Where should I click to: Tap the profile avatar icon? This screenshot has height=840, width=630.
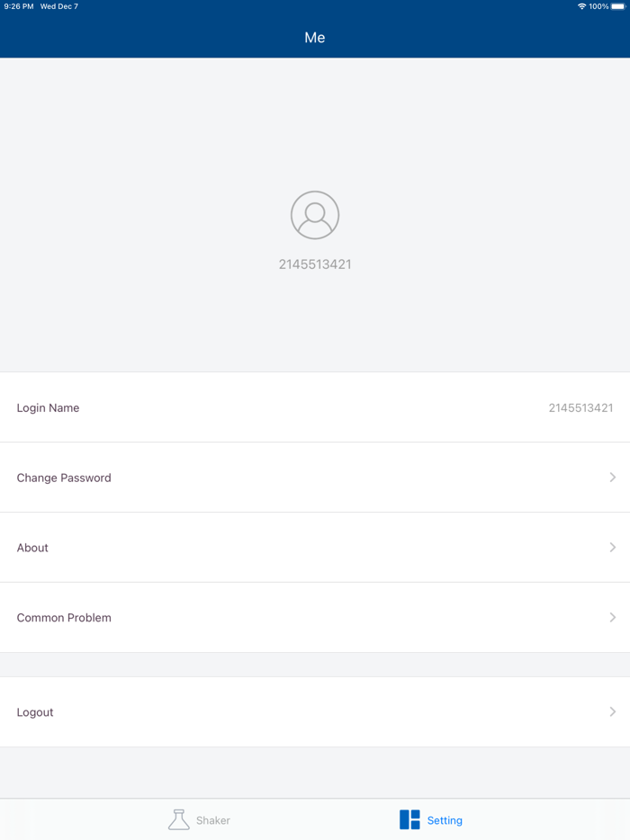[314, 215]
